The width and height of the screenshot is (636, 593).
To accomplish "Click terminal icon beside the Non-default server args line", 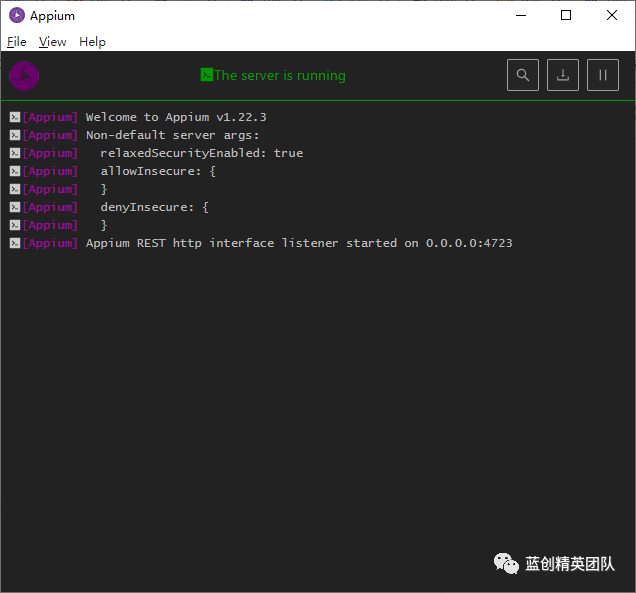I will pos(15,135).
